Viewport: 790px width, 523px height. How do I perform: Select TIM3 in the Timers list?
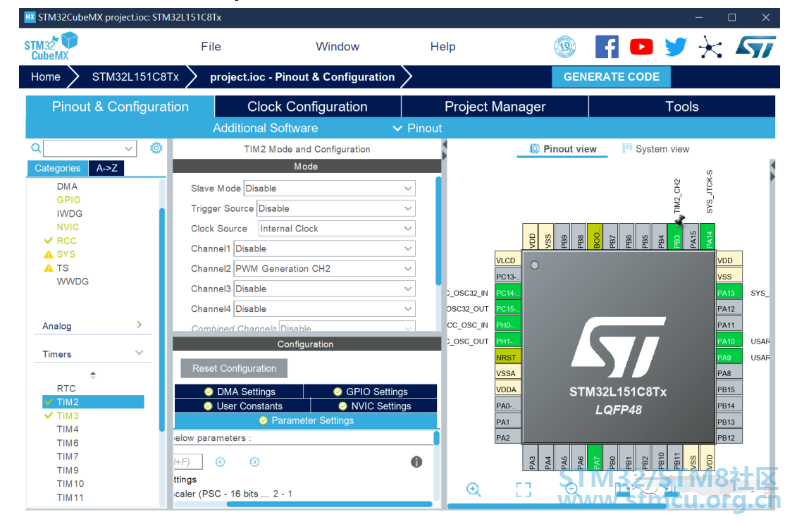tap(68, 416)
